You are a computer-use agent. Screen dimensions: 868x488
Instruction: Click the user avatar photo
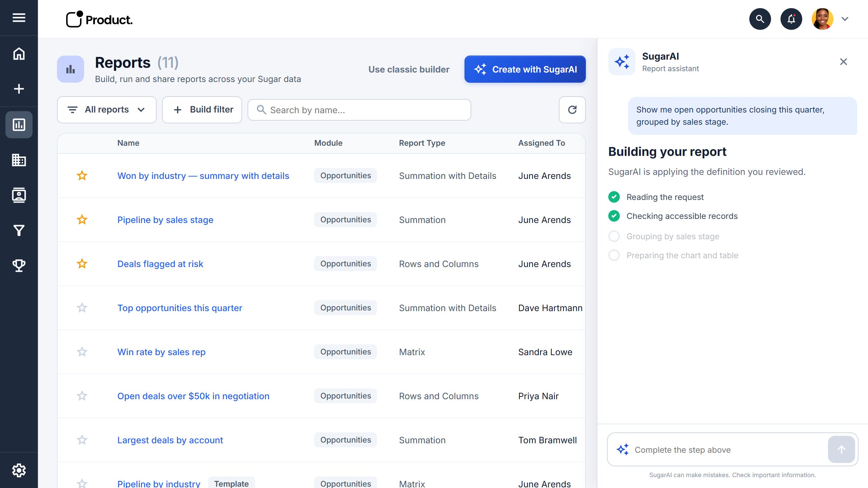pyautogui.click(x=822, y=19)
